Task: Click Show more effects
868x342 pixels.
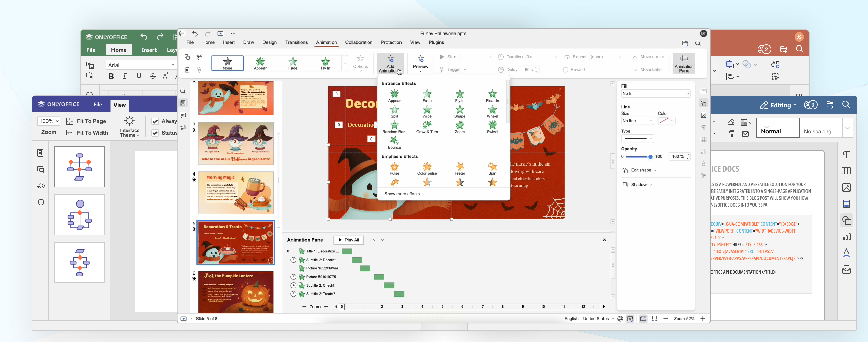Action: 402,194
